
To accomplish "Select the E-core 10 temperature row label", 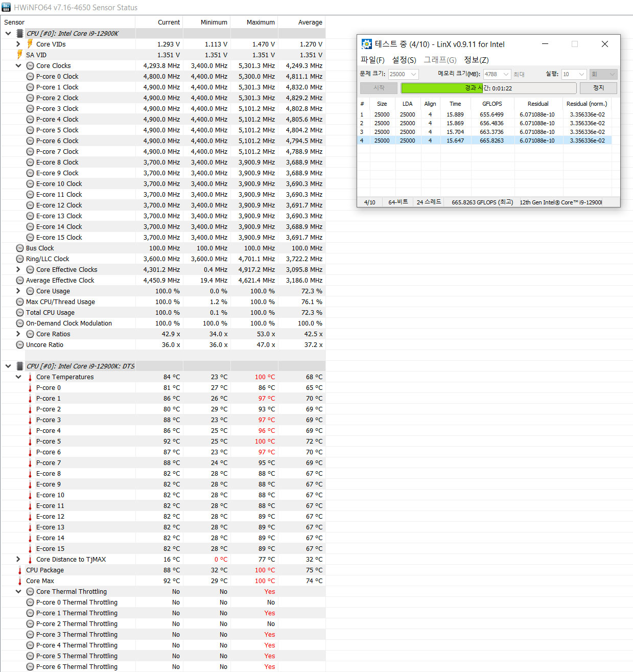I will (x=50, y=495).
